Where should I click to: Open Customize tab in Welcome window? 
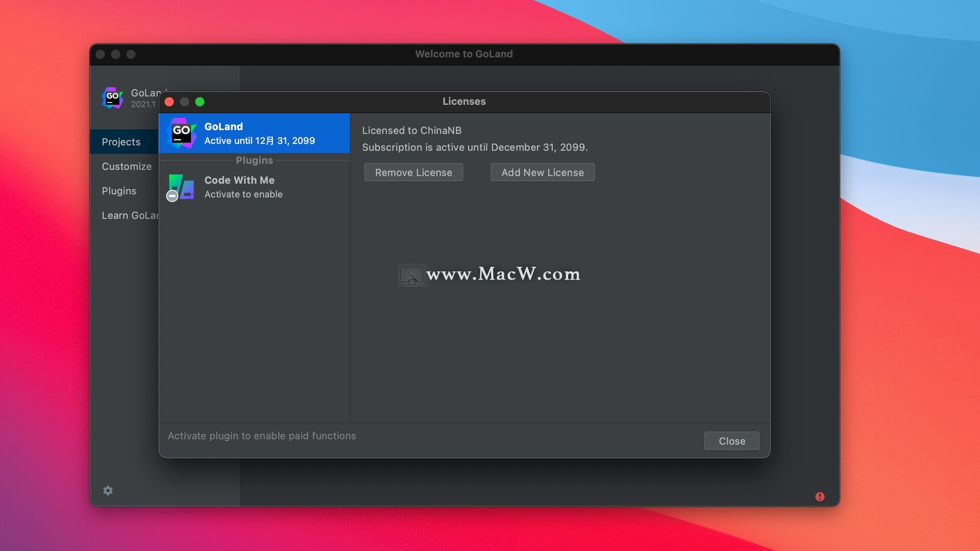tap(126, 166)
